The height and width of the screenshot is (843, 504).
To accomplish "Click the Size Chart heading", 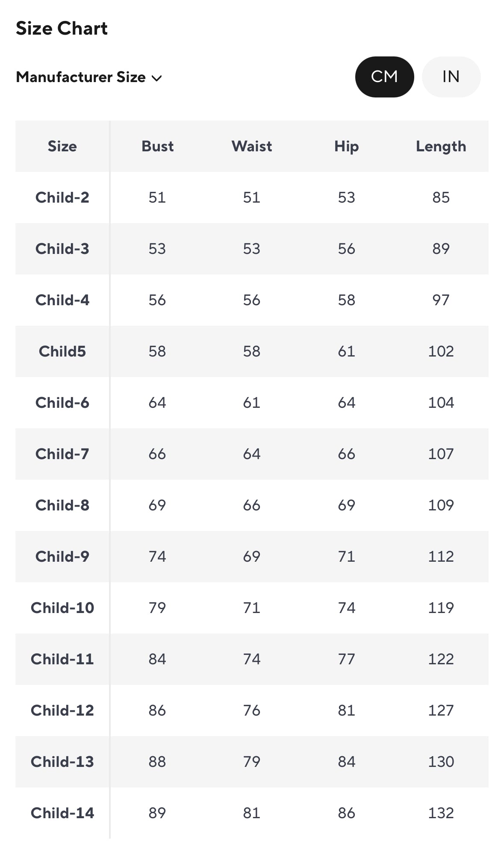I will [x=62, y=29].
